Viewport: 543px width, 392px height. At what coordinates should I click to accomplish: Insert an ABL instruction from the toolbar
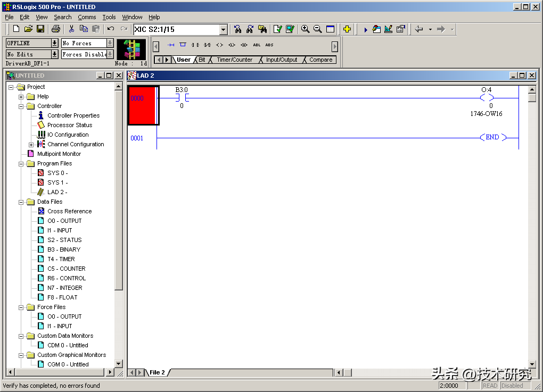(x=257, y=45)
